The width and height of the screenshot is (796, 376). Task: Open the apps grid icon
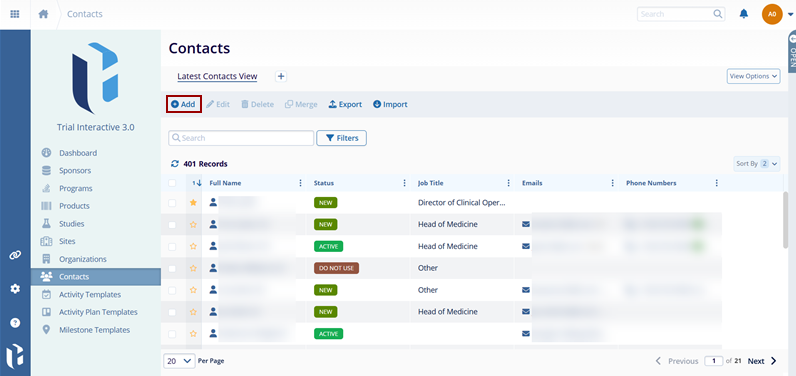(15, 14)
